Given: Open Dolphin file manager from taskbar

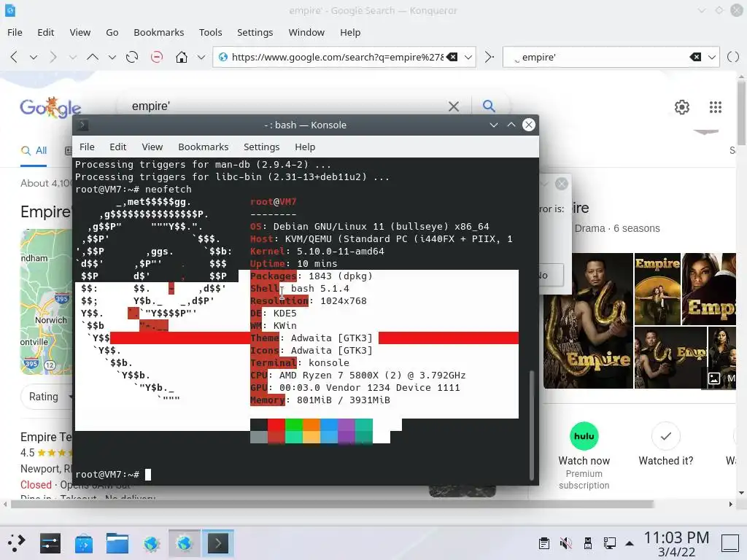Looking at the screenshot, I should tap(117, 542).
